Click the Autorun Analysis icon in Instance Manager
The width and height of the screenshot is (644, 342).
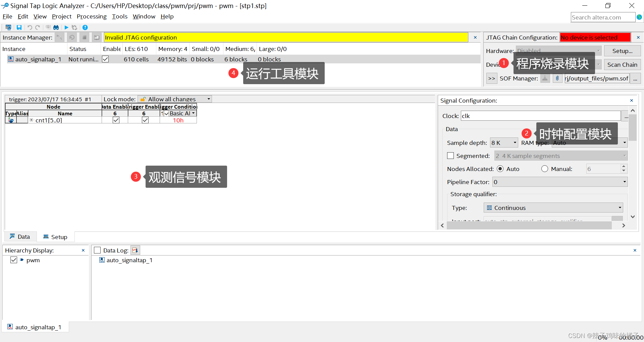[72, 37]
